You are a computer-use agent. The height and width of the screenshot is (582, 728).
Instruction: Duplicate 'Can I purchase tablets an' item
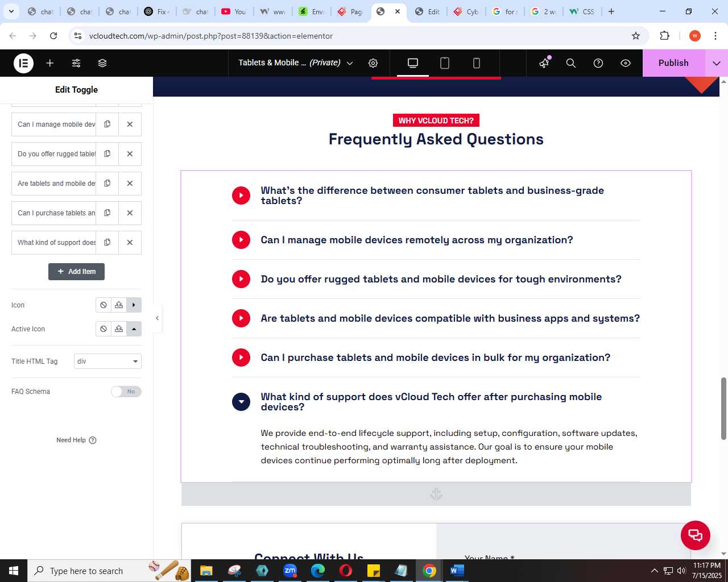pos(107,213)
